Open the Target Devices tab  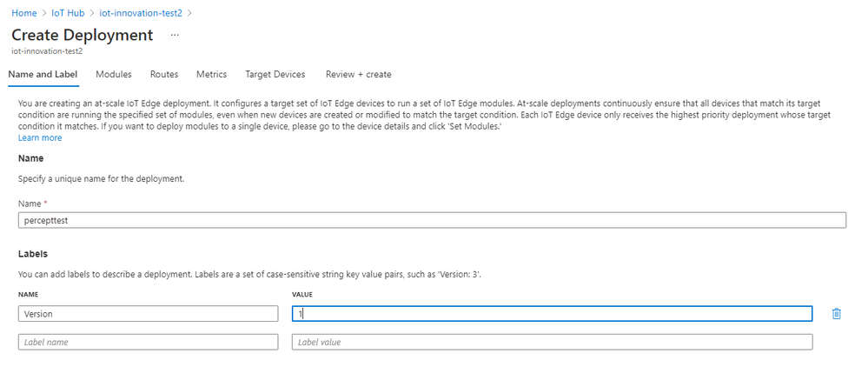(x=275, y=74)
